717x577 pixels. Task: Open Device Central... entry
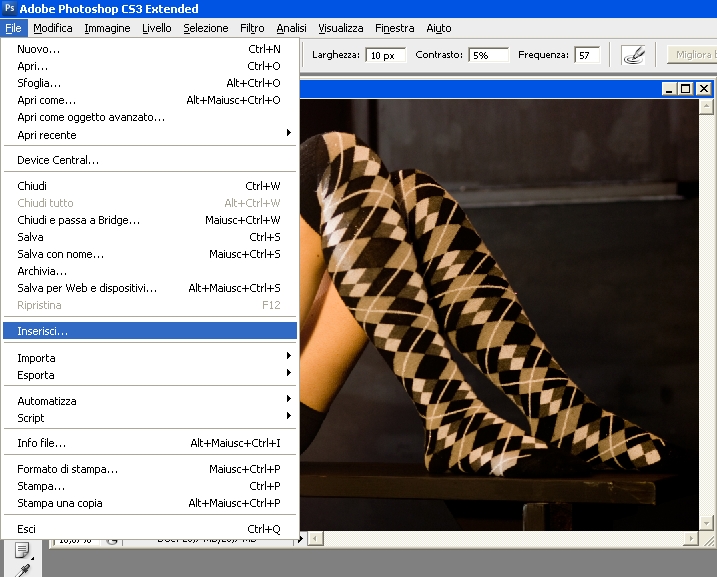click(x=150, y=160)
